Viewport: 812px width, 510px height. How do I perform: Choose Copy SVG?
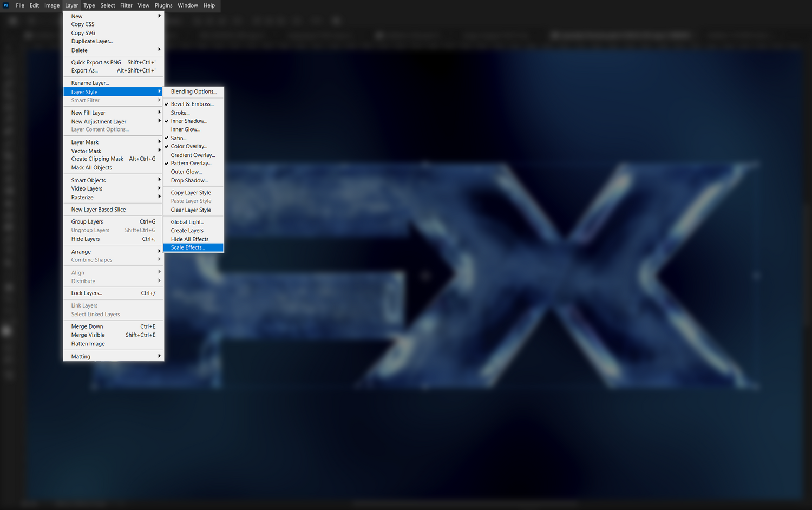point(113,33)
